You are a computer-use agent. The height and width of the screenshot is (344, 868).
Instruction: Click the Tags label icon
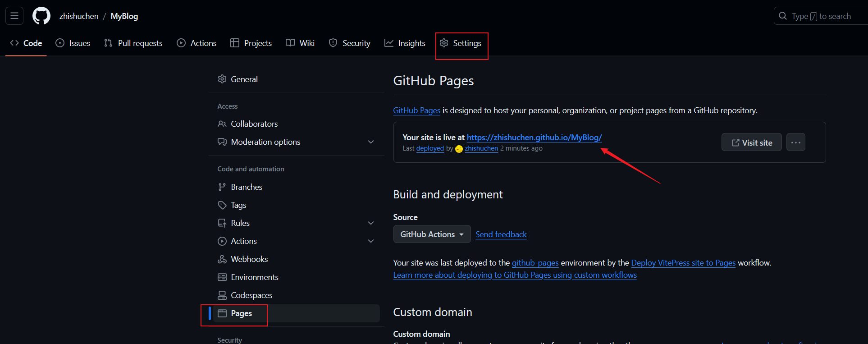click(x=222, y=205)
